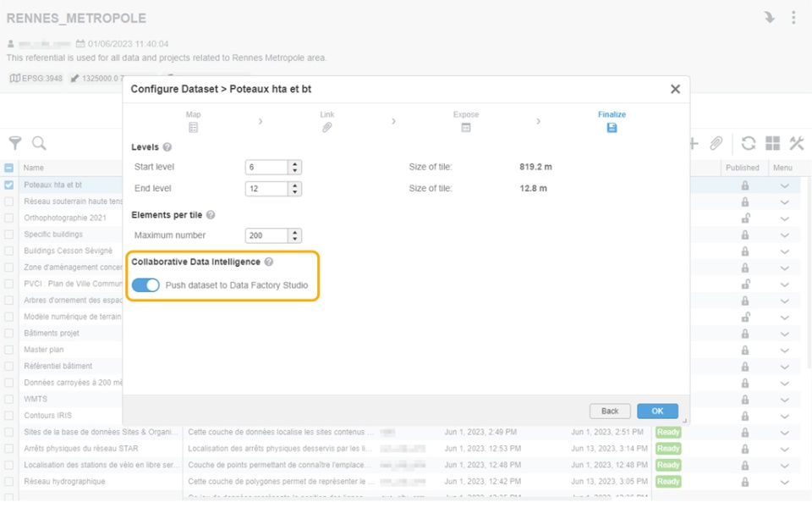Expand the menu chevron for Réseau hydrographique
Screen dimensions: 812x508
785,482
